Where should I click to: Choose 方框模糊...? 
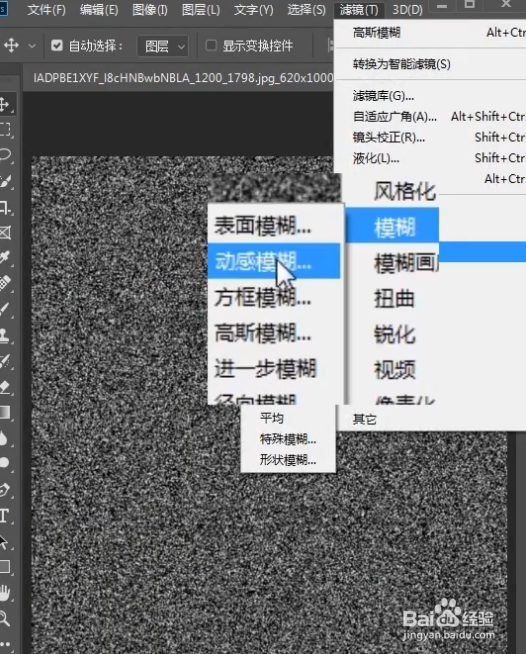274,297
